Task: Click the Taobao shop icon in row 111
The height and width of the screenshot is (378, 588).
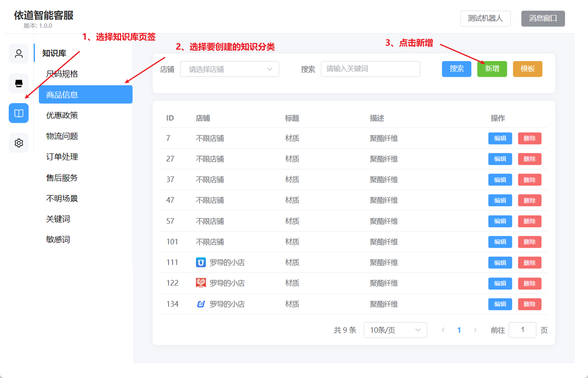Action: [201, 262]
